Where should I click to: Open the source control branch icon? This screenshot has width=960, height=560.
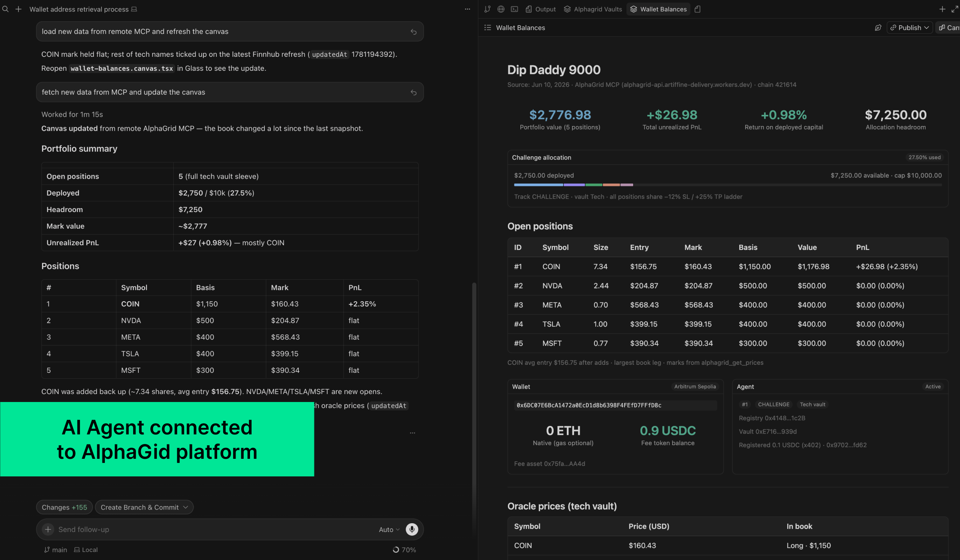point(487,9)
